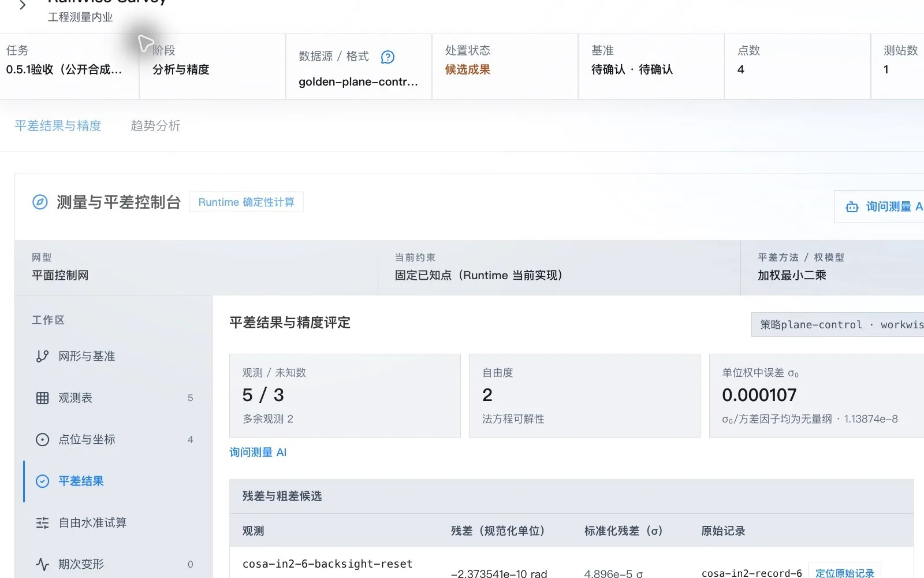
Task: Click the cosa-in2-record-6 record text
Action: (751, 573)
